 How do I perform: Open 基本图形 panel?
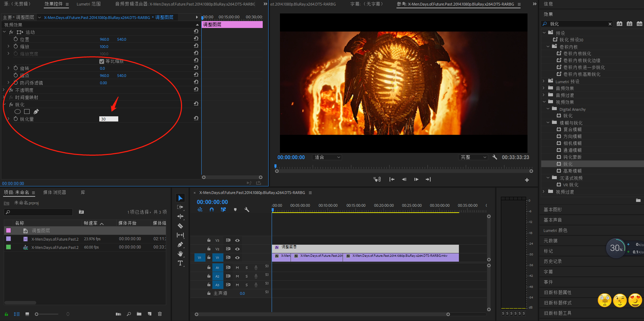click(553, 210)
